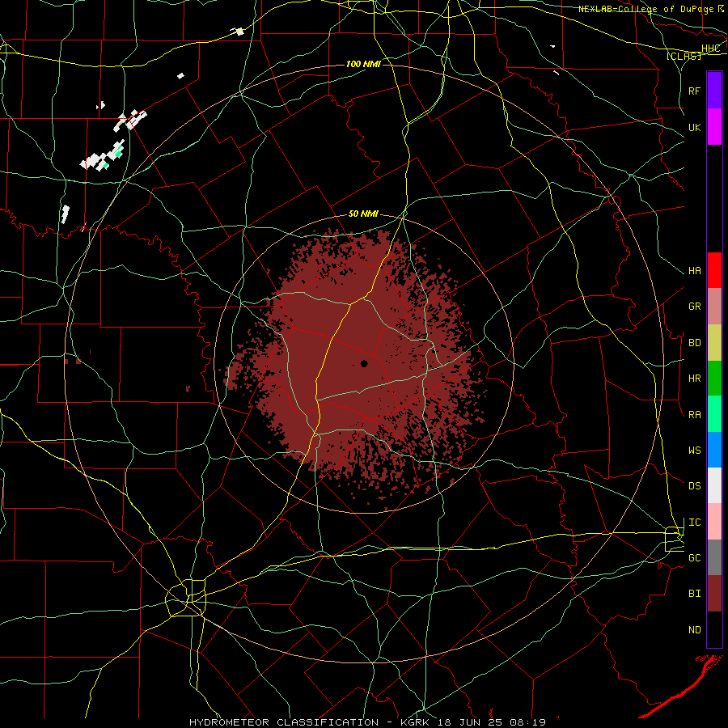Click the GR legend label
Screen dimensions: 728x728
pos(694,307)
